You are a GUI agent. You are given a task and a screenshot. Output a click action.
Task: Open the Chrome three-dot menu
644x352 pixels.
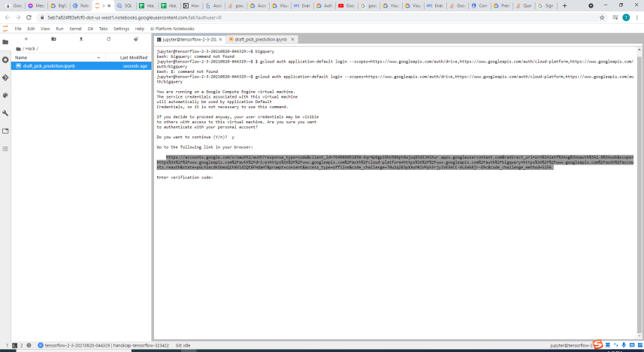[x=637, y=17]
